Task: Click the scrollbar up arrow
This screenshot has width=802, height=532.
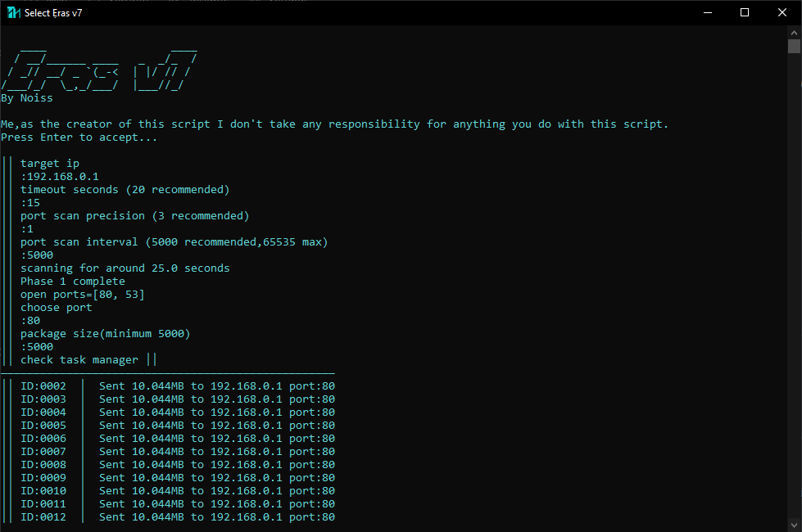Action: (794, 32)
